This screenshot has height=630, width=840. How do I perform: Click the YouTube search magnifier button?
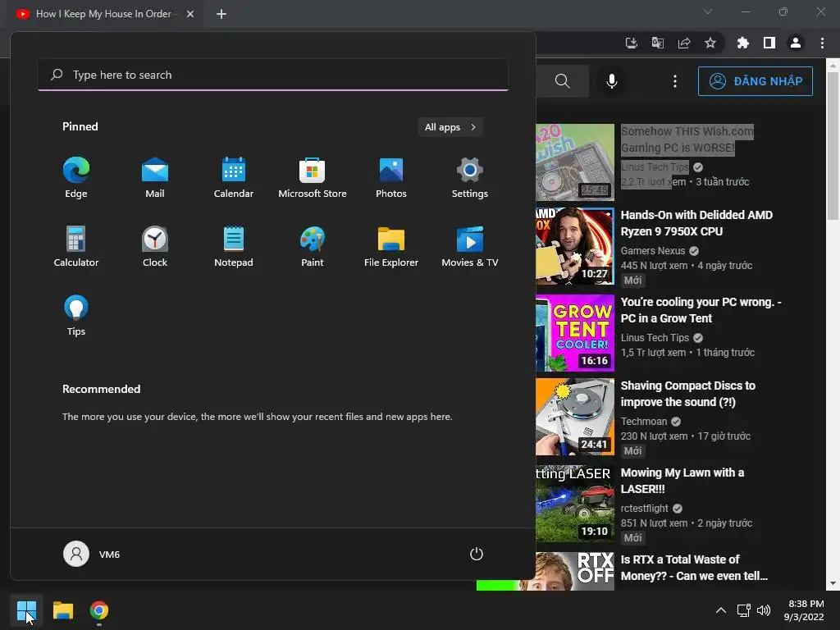pyautogui.click(x=563, y=81)
